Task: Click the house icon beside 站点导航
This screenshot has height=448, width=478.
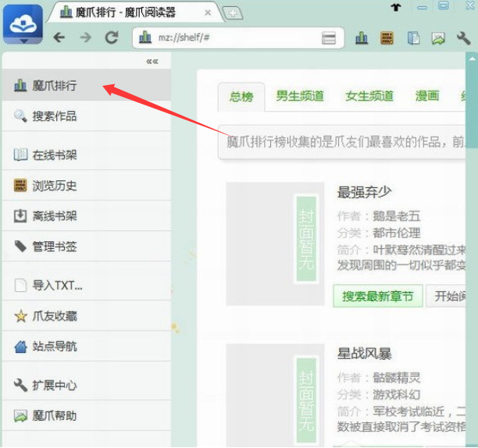Action: click(20, 347)
